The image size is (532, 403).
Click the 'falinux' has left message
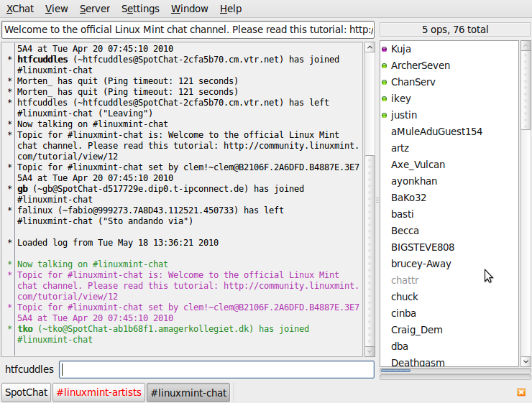click(x=150, y=216)
